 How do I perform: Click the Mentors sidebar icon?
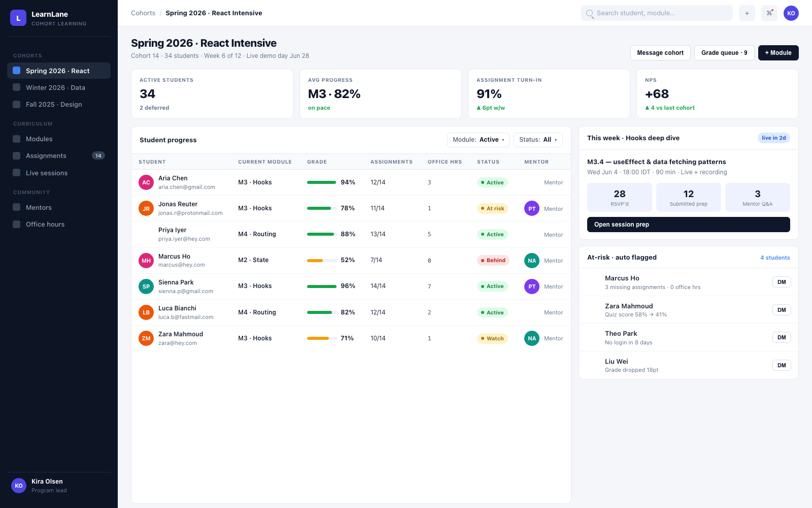17,207
